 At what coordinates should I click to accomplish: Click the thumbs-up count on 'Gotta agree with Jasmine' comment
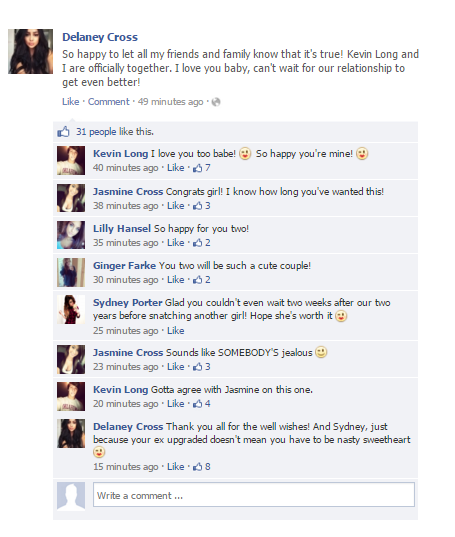tap(202, 404)
